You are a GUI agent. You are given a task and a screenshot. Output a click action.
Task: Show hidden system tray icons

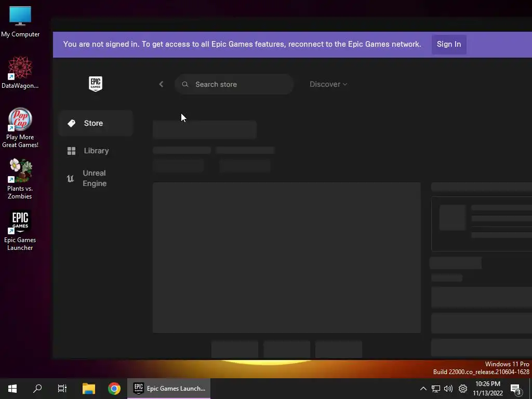click(x=423, y=389)
